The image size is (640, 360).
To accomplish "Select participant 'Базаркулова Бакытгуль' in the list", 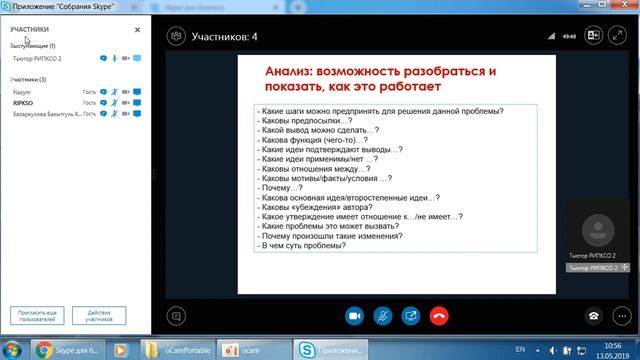I will pos(47,114).
